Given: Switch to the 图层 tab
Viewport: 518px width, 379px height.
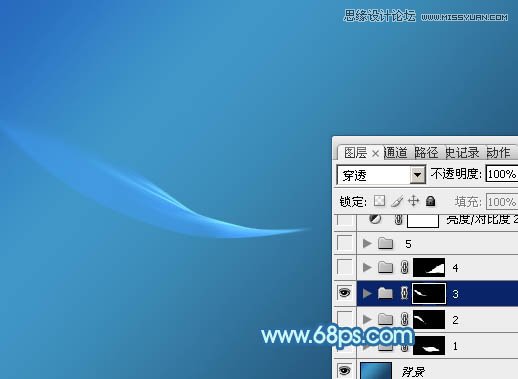Looking at the screenshot, I should [355, 153].
